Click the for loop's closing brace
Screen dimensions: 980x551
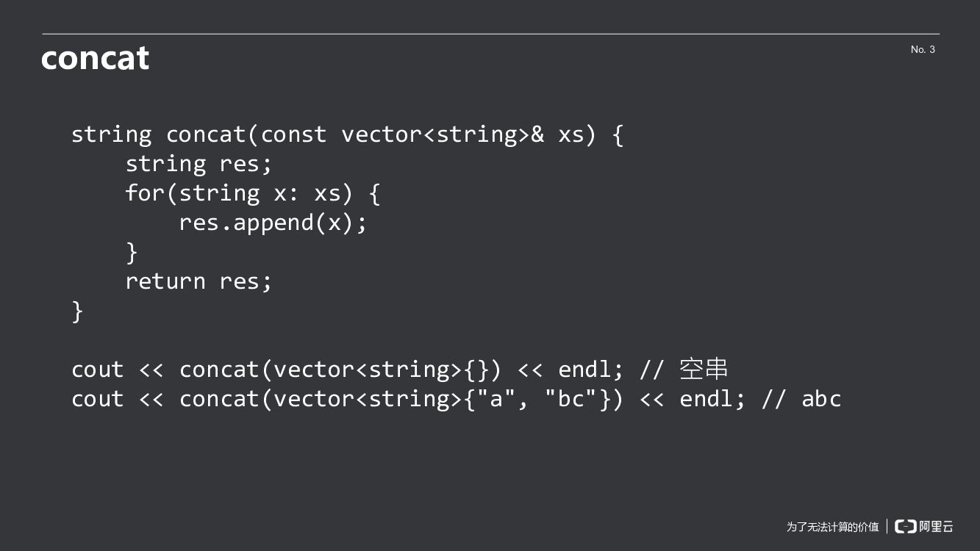coord(132,252)
